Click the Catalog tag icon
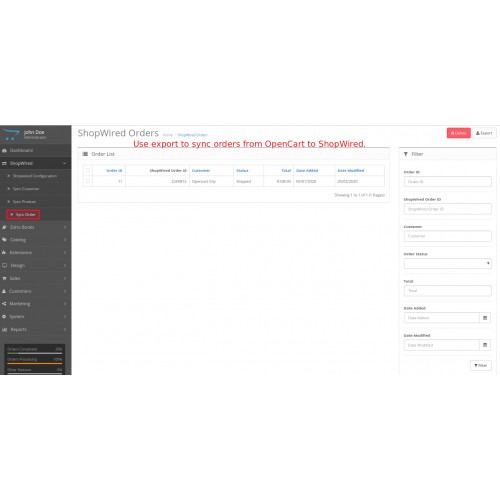The width and height of the screenshot is (500, 500). (4, 240)
